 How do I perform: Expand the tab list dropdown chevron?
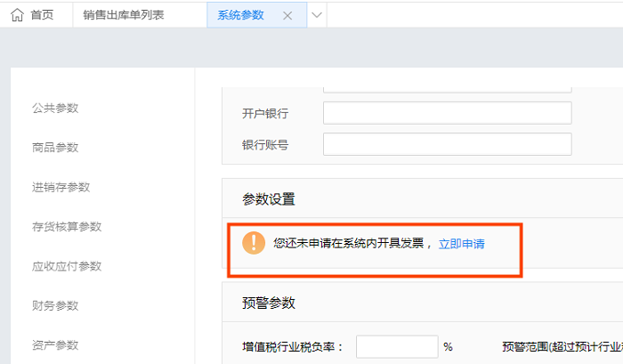coord(318,15)
